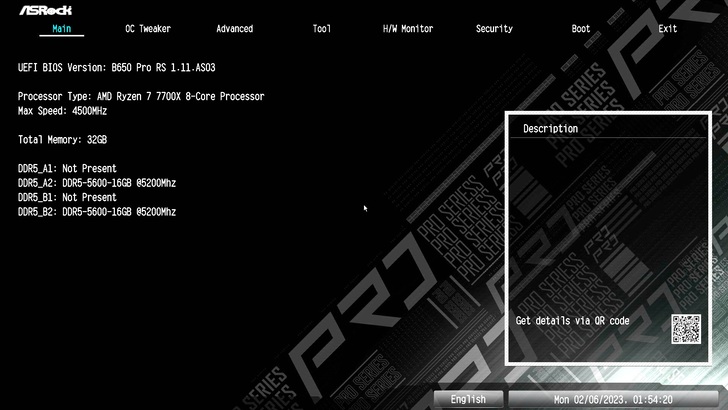Select the DDR5_A2 memory row
728x410 pixels.
point(97,183)
